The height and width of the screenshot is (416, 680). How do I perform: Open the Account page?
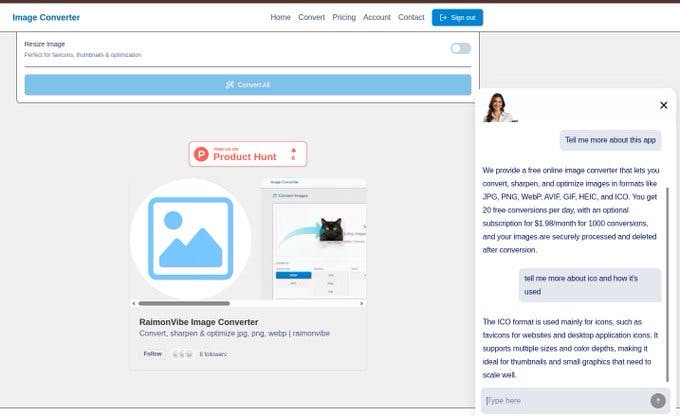[377, 17]
